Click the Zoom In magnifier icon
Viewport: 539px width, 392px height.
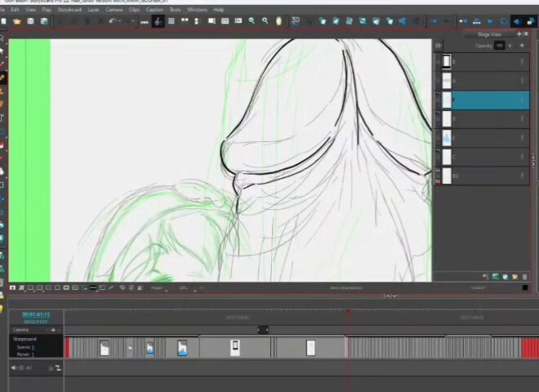click(265, 21)
